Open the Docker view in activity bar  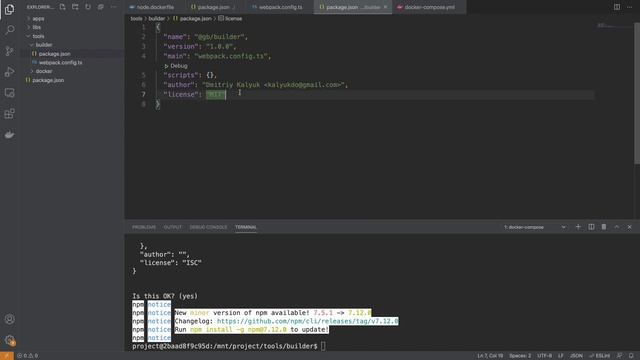pos(9,135)
